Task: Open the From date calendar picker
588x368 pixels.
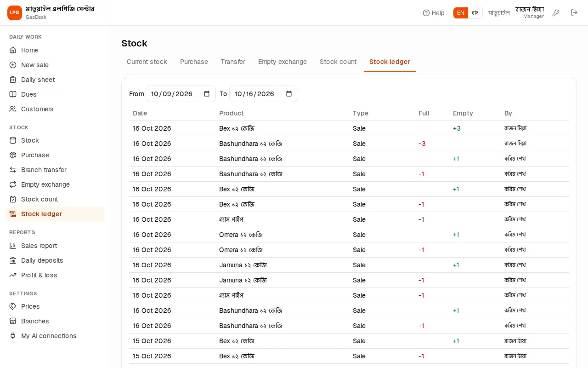Action: pos(207,94)
